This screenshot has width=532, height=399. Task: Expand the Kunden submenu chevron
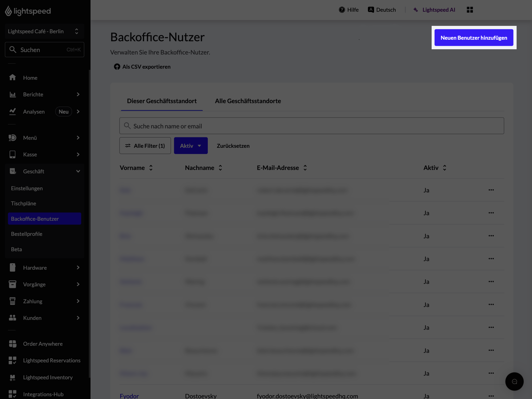click(x=78, y=318)
